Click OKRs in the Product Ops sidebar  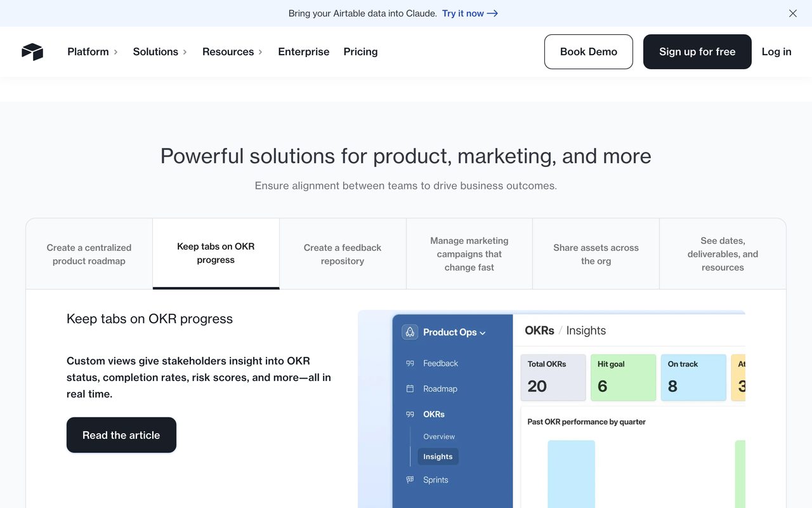(434, 414)
